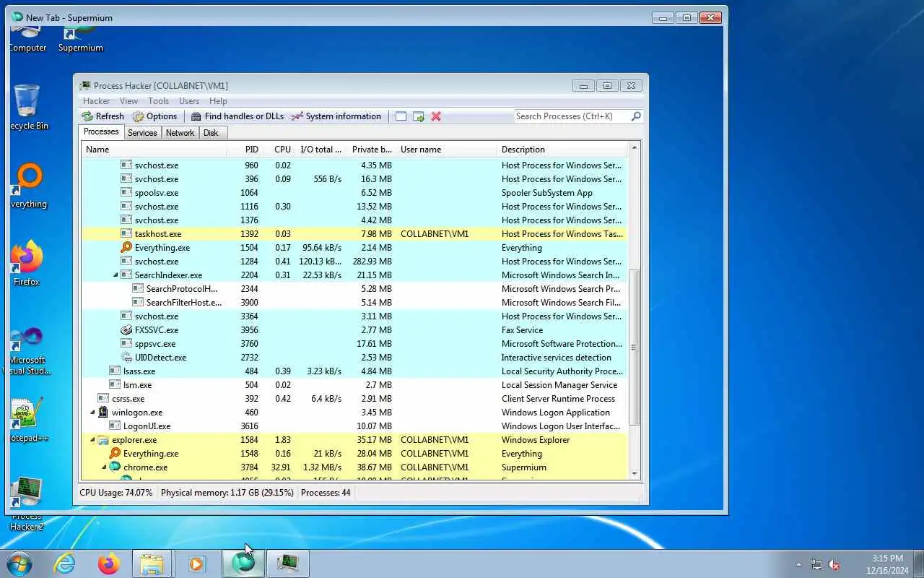Sort by I/O total column header

click(x=321, y=150)
